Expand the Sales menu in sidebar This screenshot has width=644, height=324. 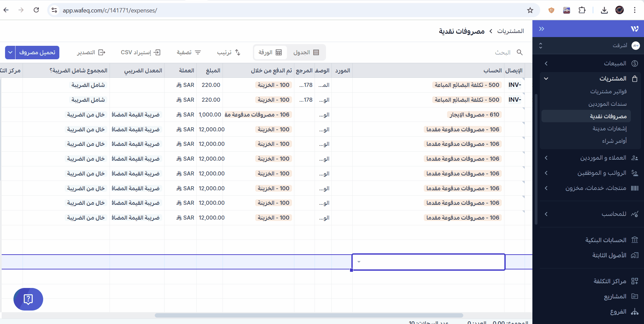615,63
